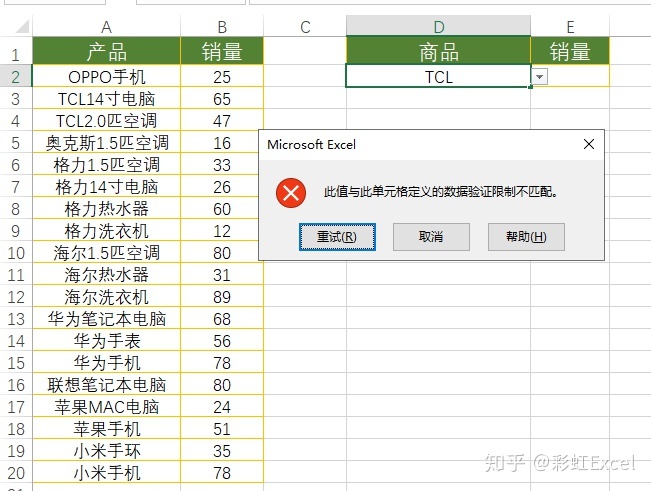Click the 销量 header in column B

222,51
